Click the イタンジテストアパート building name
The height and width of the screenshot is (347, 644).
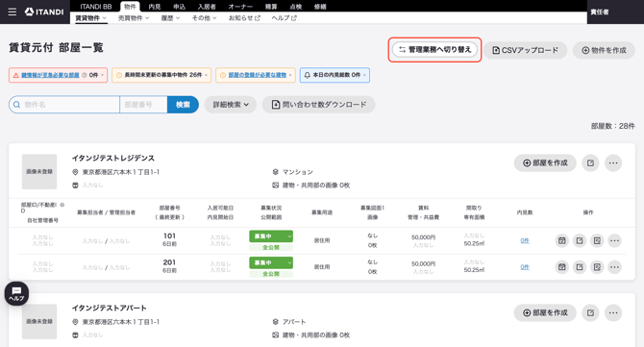(x=110, y=308)
